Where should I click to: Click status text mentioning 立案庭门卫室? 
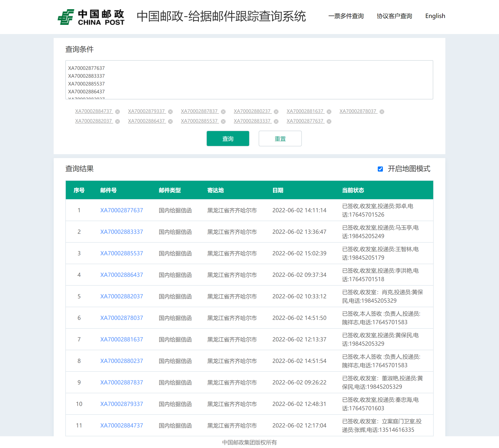tap(382, 426)
